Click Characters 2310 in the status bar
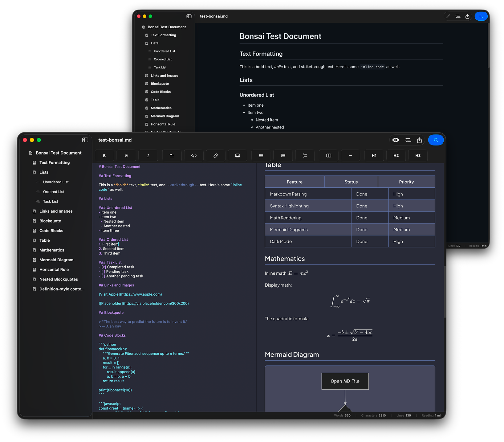This screenshot has height=442, width=504. click(373, 415)
